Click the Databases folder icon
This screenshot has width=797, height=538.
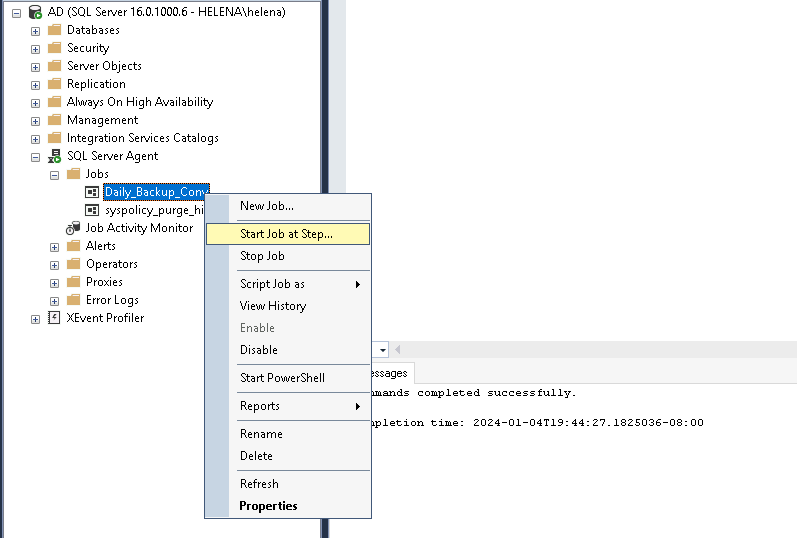coord(54,30)
